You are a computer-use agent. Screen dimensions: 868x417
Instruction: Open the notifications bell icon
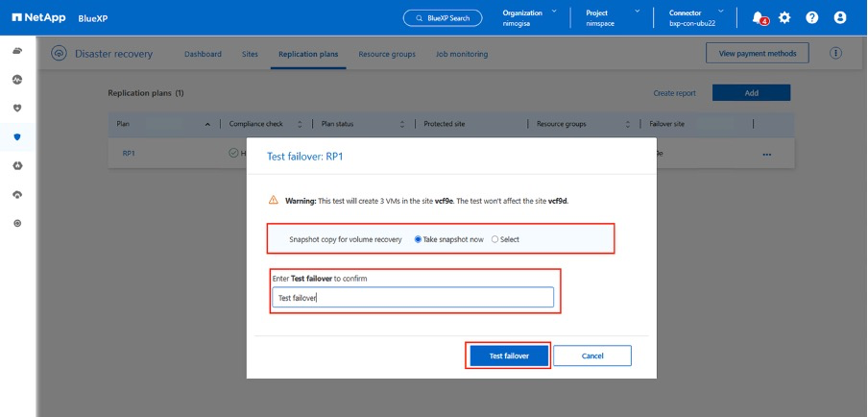coord(759,17)
